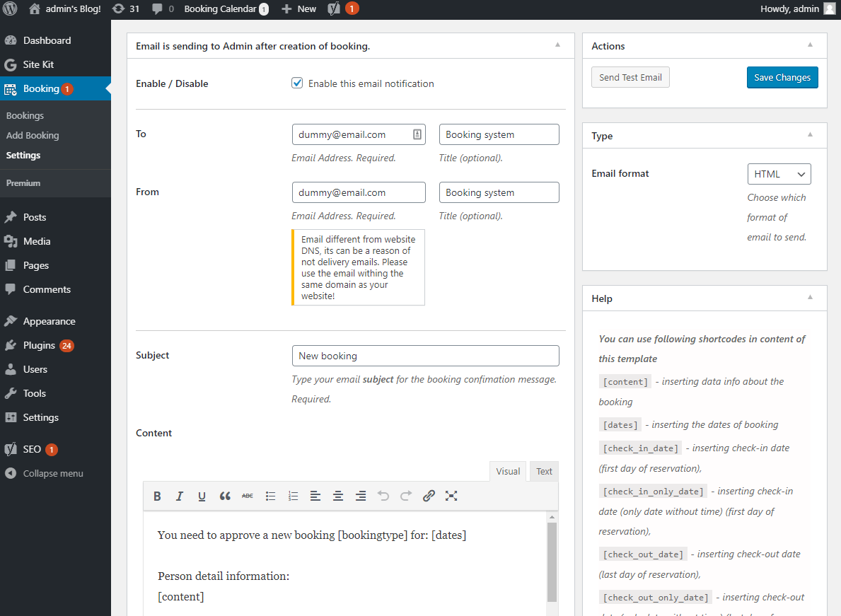Open admin's Blog! home icon link
This screenshot has width=841, height=616.
pyautogui.click(x=35, y=8)
